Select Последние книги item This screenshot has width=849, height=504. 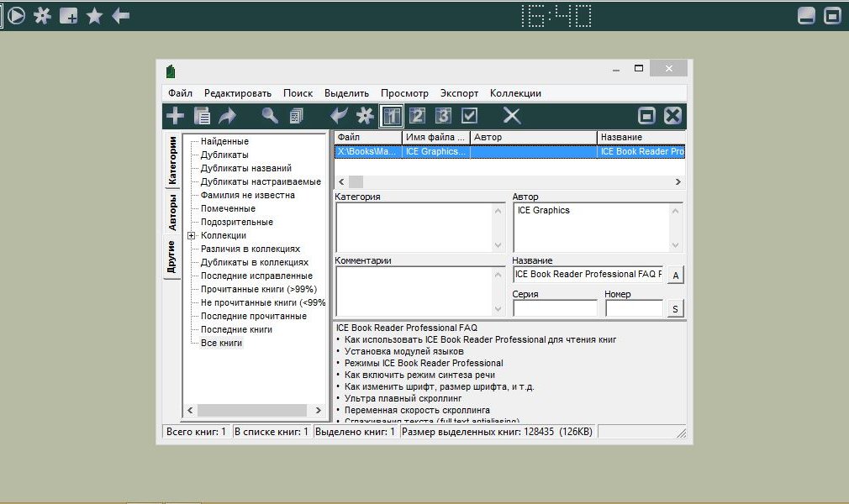click(236, 329)
